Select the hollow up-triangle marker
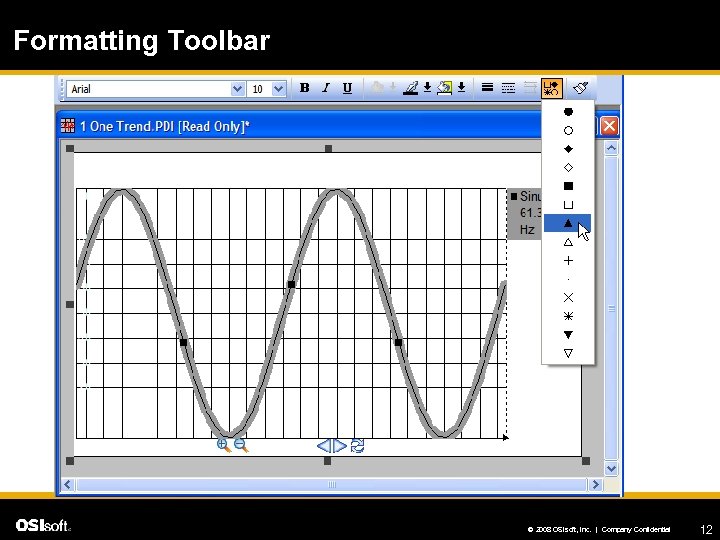This screenshot has height=540, width=720. tap(568, 242)
